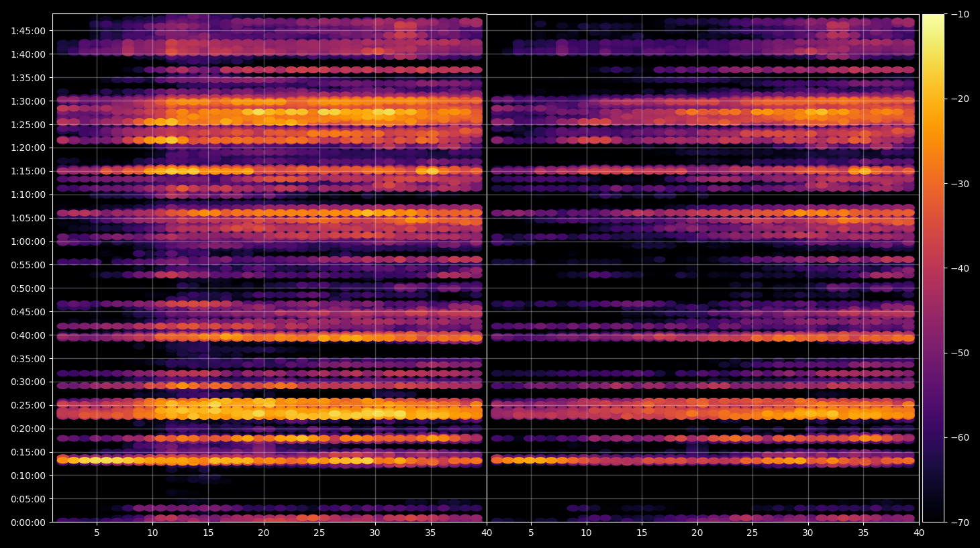Click the colorbar tick label −10
The image size is (980, 548).
(960, 14)
